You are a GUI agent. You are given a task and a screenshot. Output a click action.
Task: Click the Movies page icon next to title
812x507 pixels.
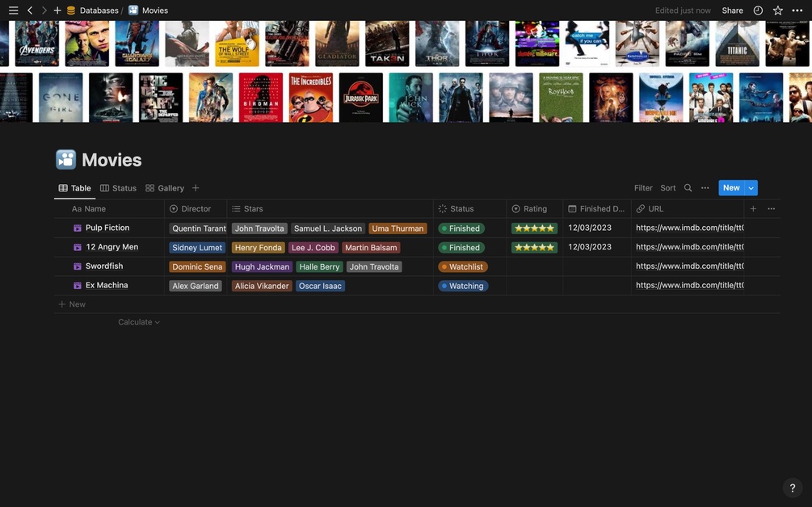tap(65, 160)
